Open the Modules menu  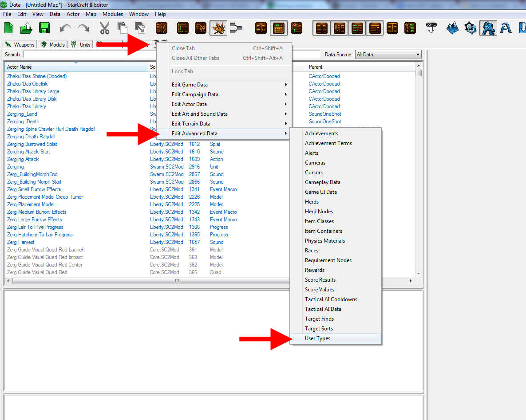pos(113,14)
